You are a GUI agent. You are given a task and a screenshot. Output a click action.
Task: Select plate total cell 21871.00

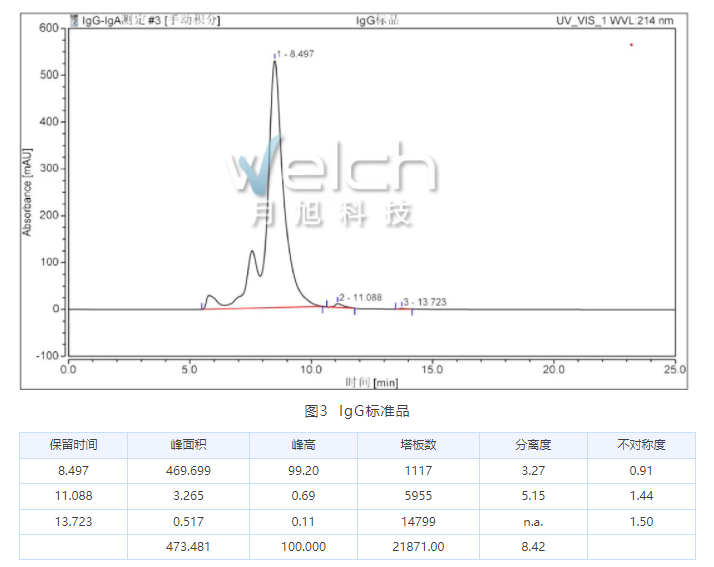[x=418, y=547]
